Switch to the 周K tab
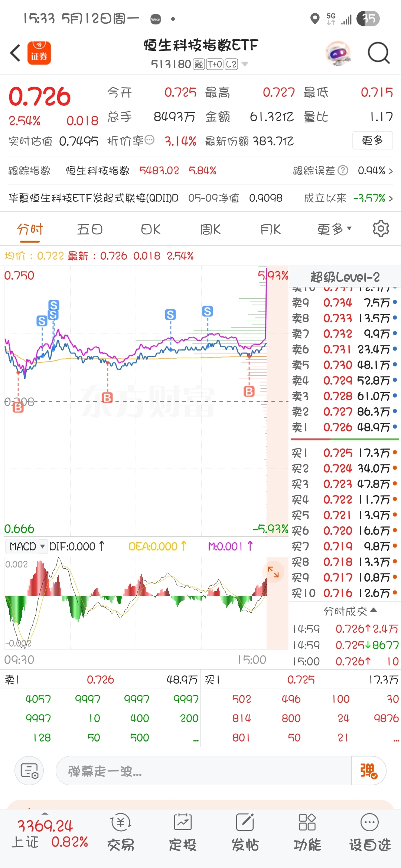Image resolution: width=401 pixels, height=868 pixels. (211, 229)
